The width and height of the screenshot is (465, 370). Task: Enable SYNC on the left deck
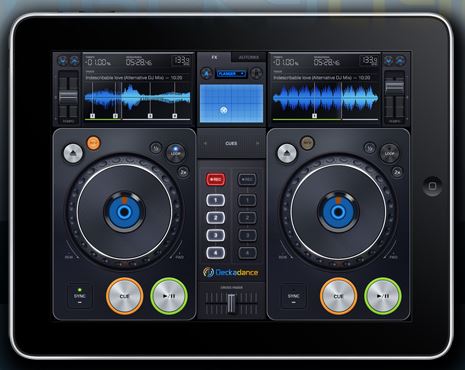79,296
